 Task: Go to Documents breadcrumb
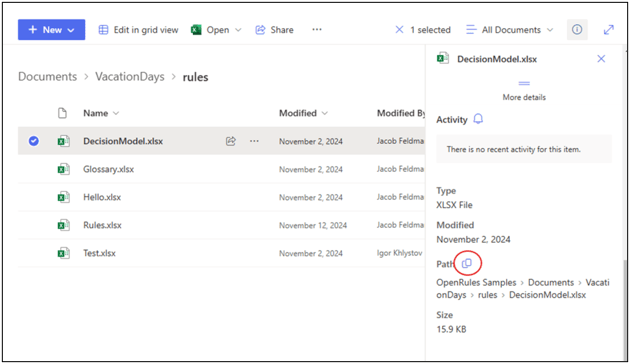click(x=47, y=77)
